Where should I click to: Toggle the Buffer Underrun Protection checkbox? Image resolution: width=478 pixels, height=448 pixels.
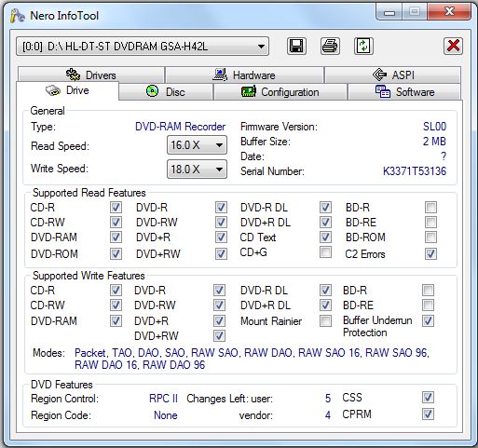point(428,321)
